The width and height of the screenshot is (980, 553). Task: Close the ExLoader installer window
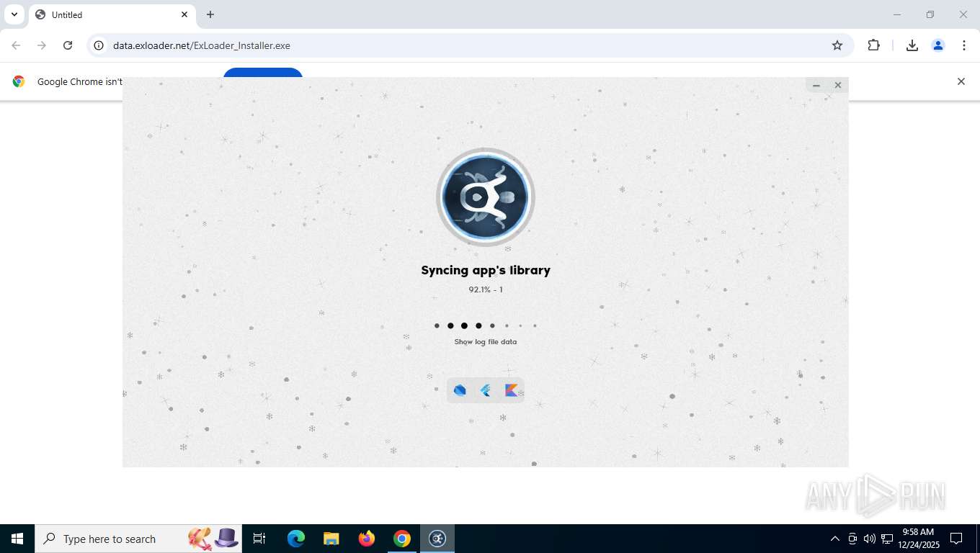[x=837, y=85]
